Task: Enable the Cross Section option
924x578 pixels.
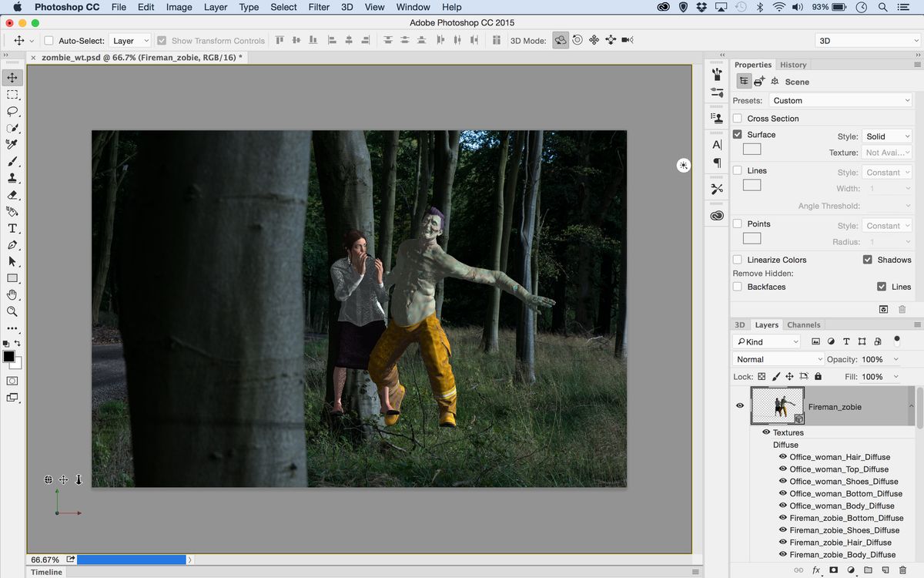Action: pyautogui.click(x=737, y=118)
